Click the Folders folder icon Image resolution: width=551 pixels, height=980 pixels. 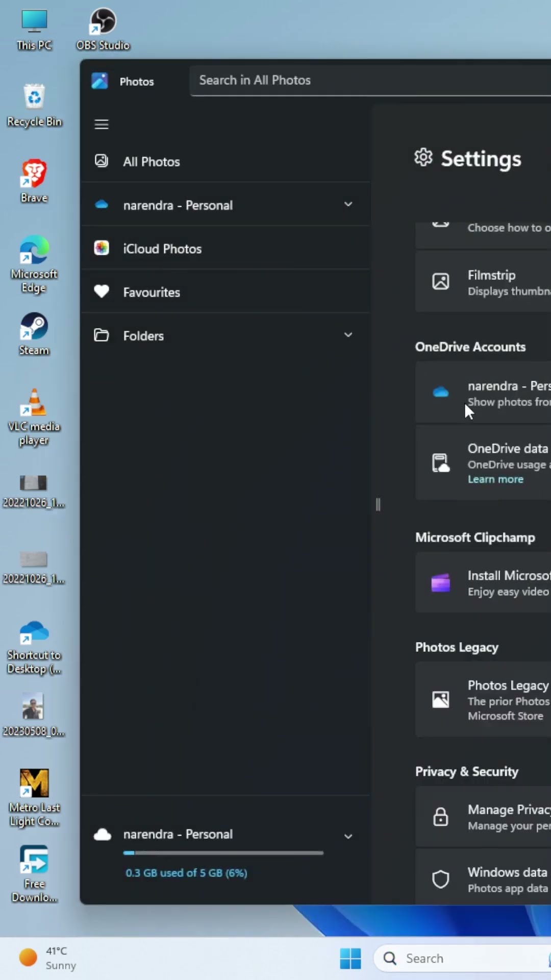pyautogui.click(x=102, y=335)
